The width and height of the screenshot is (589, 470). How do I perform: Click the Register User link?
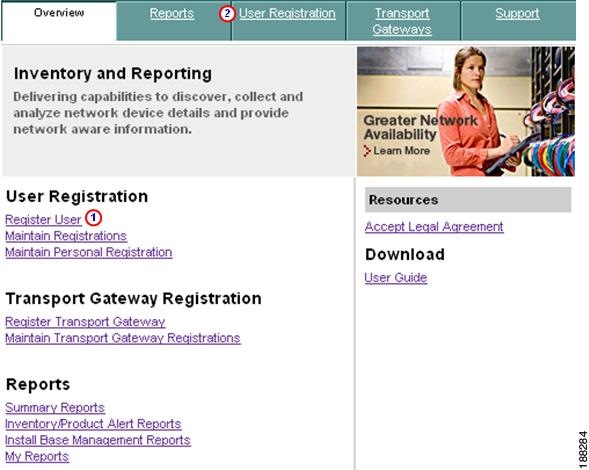pyautogui.click(x=43, y=219)
